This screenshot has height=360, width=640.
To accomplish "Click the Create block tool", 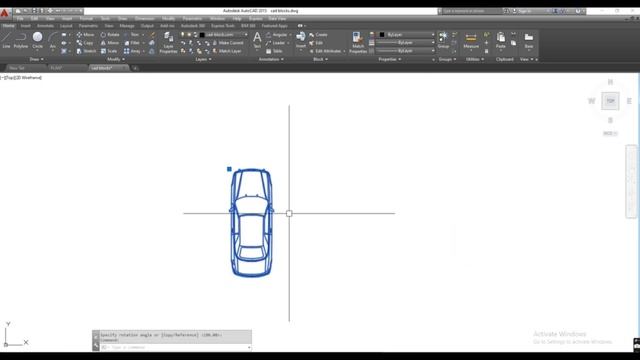I will coord(318,35).
